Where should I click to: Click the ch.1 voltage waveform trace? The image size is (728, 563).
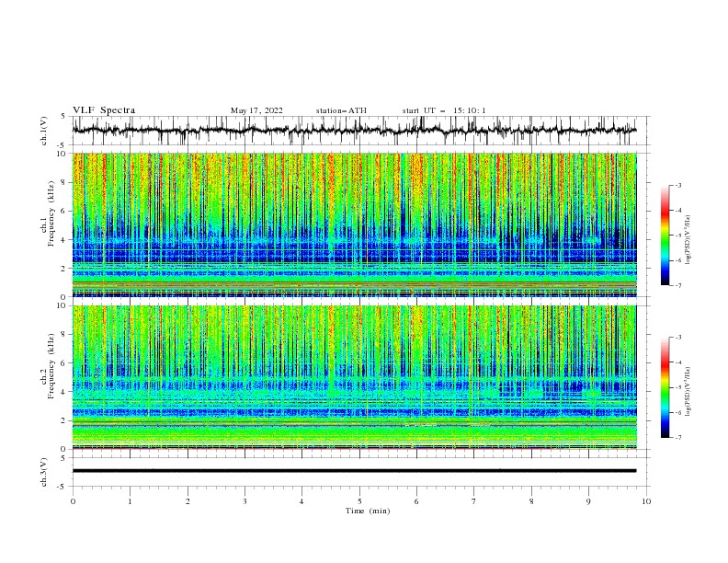354,131
